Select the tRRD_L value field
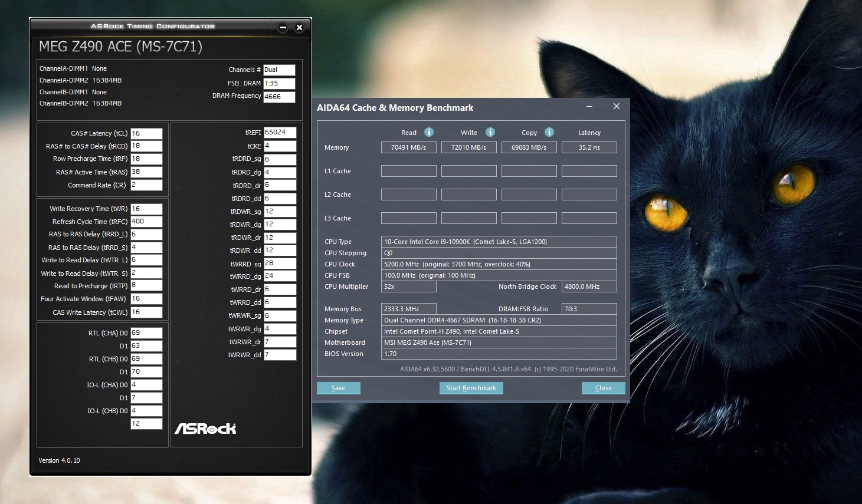The width and height of the screenshot is (862, 504). pos(146,235)
